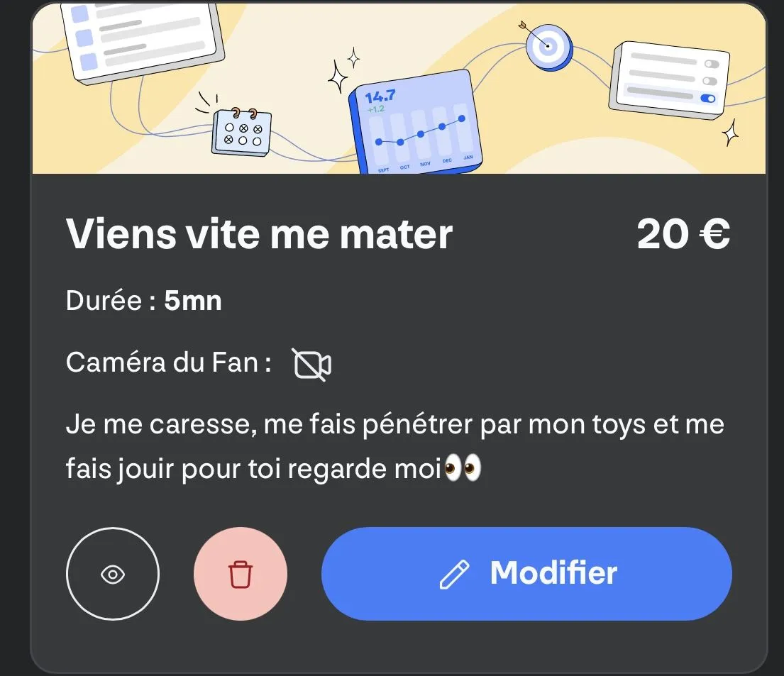Click the large sparkle star near chart
The height and width of the screenshot is (676, 784).
click(x=338, y=77)
